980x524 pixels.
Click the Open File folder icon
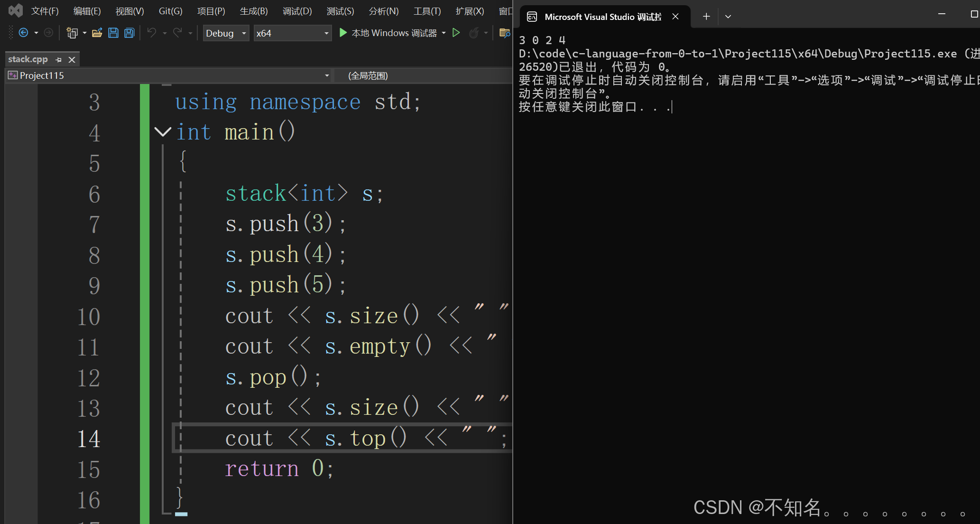coord(97,33)
